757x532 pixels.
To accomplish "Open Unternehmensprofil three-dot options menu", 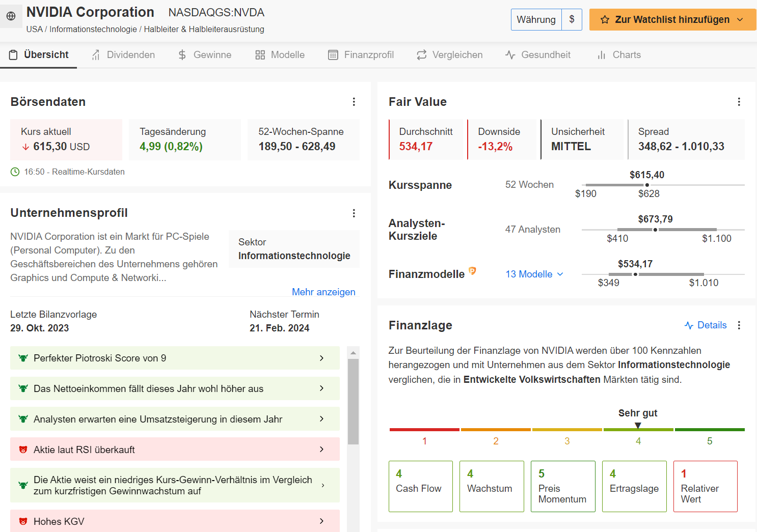I will [354, 213].
